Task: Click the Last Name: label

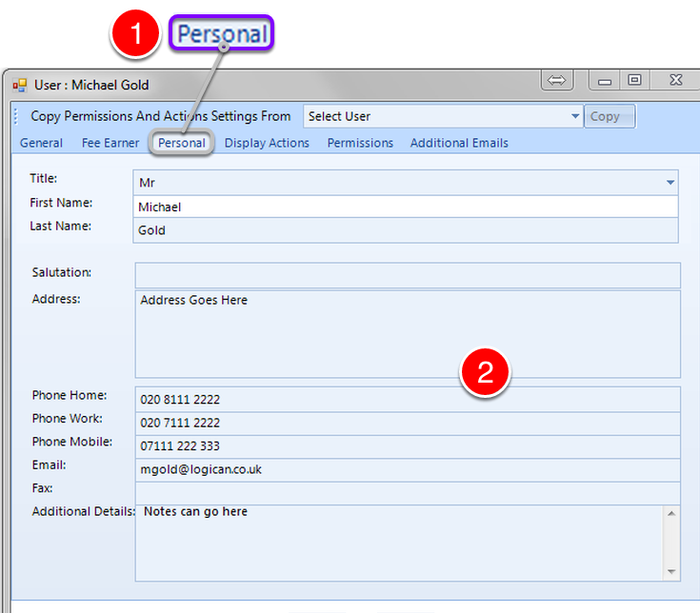Action: (x=61, y=227)
